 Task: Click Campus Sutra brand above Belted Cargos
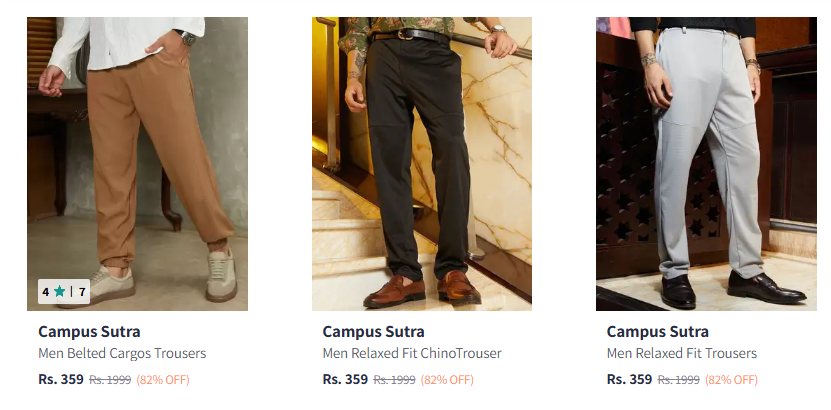tap(89, 332)
